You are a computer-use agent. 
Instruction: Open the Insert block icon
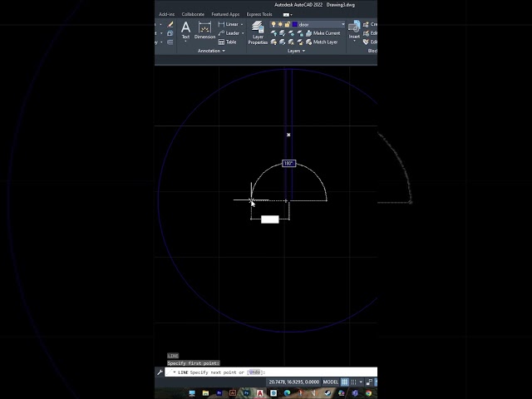(x=354, y=27)
